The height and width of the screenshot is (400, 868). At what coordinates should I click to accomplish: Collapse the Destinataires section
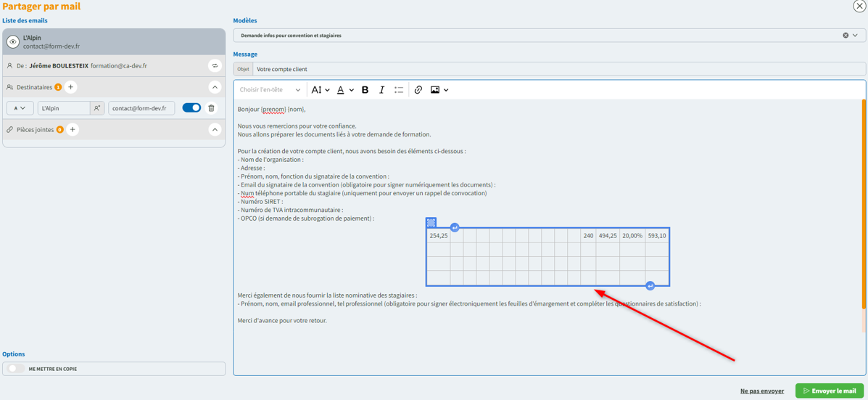(x=214, y=87)
